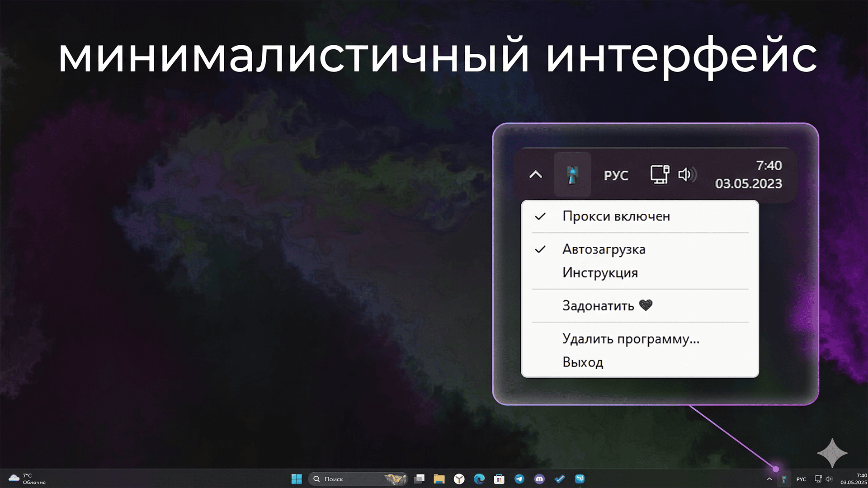Viewport: 868px width, 488px height.
Task: Click the small volume icon on the real taskbar
Action: point(829,479)
